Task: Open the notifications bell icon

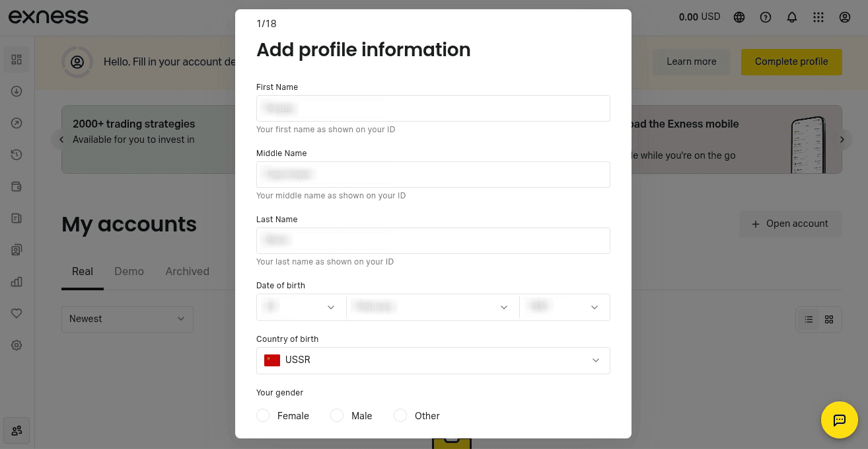Action: coord(792,17)
